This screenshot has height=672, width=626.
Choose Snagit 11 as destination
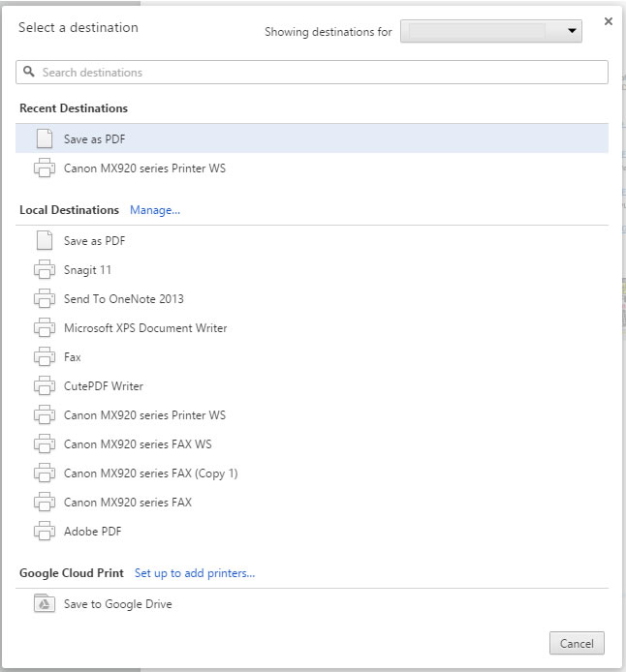312,269
